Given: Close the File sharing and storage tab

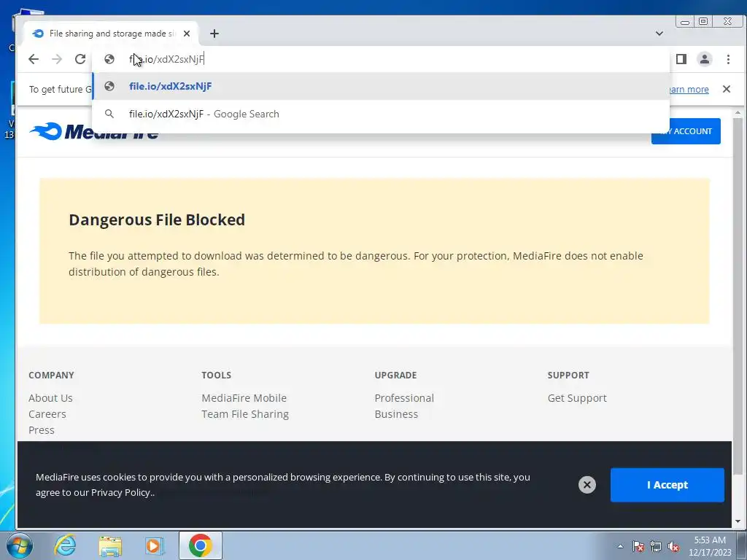Looking at the screenshot, I should [187, 34].
